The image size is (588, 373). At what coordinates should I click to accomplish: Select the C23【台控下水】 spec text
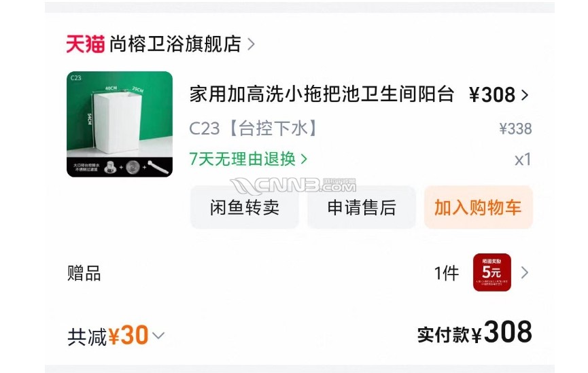(x=254, y=128)
